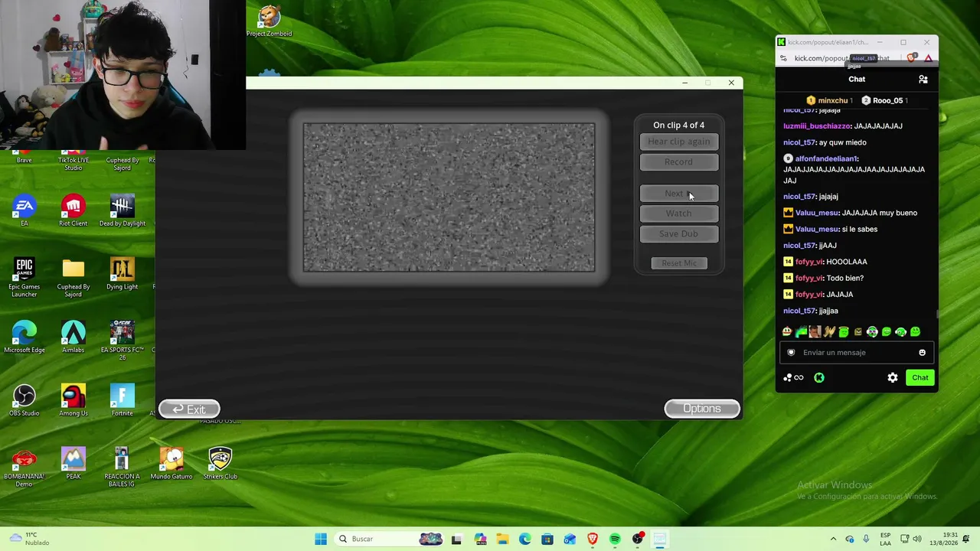The image size is (980, 551).
Task: Click the Brave Shields icon in chat popout
Action: pyautogui.click(x=911, y=58)
